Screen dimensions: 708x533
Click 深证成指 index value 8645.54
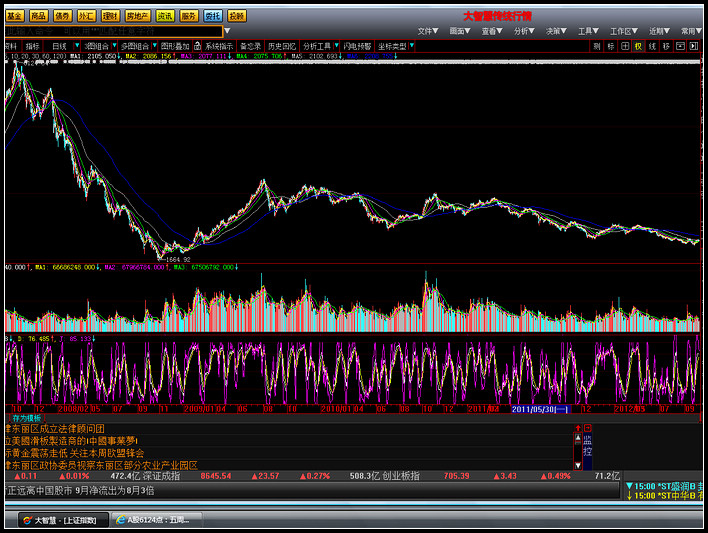coord(216,476)
